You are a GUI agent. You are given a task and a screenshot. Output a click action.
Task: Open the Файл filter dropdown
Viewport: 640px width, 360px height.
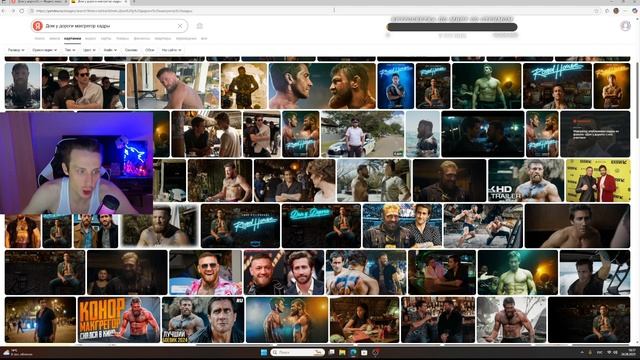tap(110, 50)
